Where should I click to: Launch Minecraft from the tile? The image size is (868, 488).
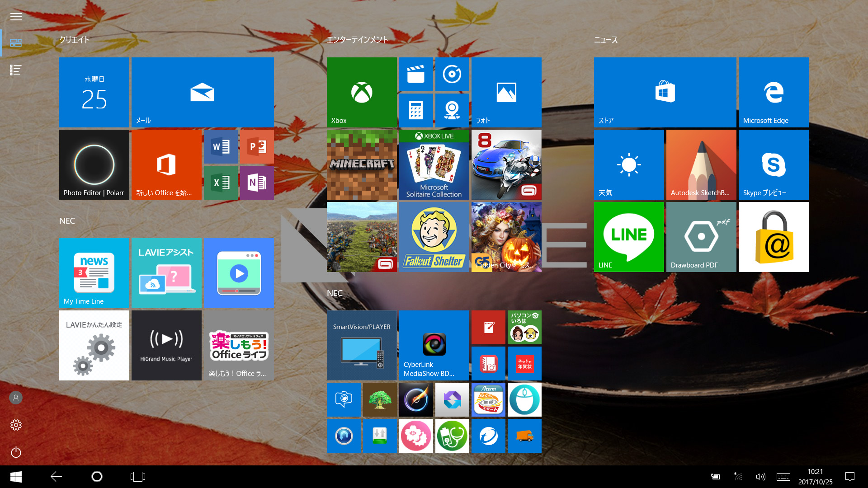point(362,164)
